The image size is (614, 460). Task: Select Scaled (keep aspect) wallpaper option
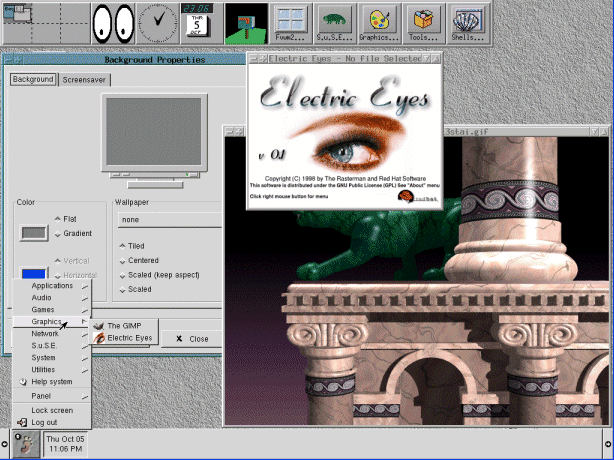(159, 275)
